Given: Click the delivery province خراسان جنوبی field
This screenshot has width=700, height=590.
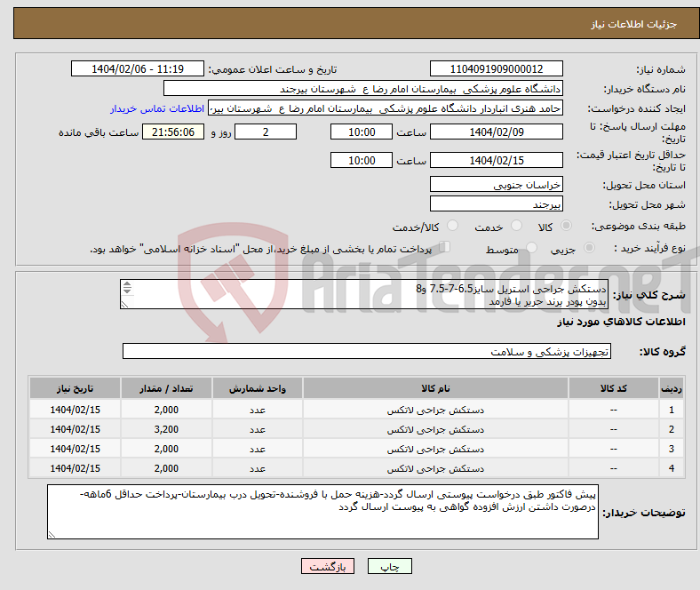Looking at the screenshot, I should pyautogui.click(x=496, y=184).
